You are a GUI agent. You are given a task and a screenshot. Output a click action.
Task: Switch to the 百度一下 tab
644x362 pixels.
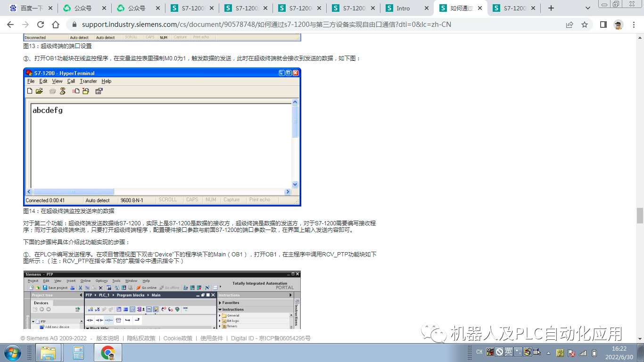pos(31,8)
